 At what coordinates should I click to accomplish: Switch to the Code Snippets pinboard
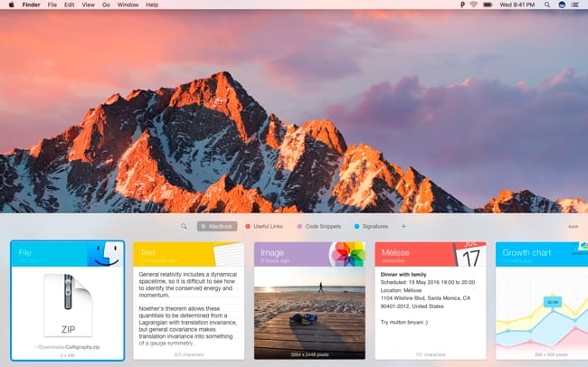coord(319,226)
